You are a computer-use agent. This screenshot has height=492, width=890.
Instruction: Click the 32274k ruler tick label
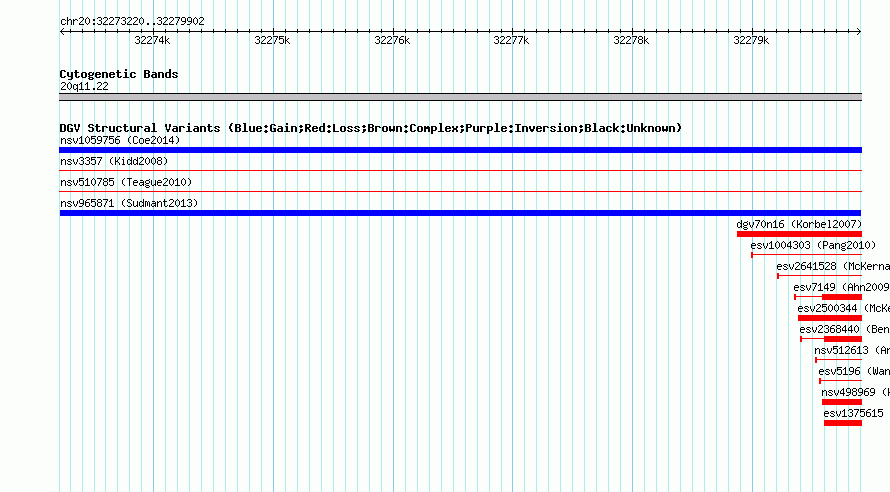pyautogui.click(x=152, y=41)
